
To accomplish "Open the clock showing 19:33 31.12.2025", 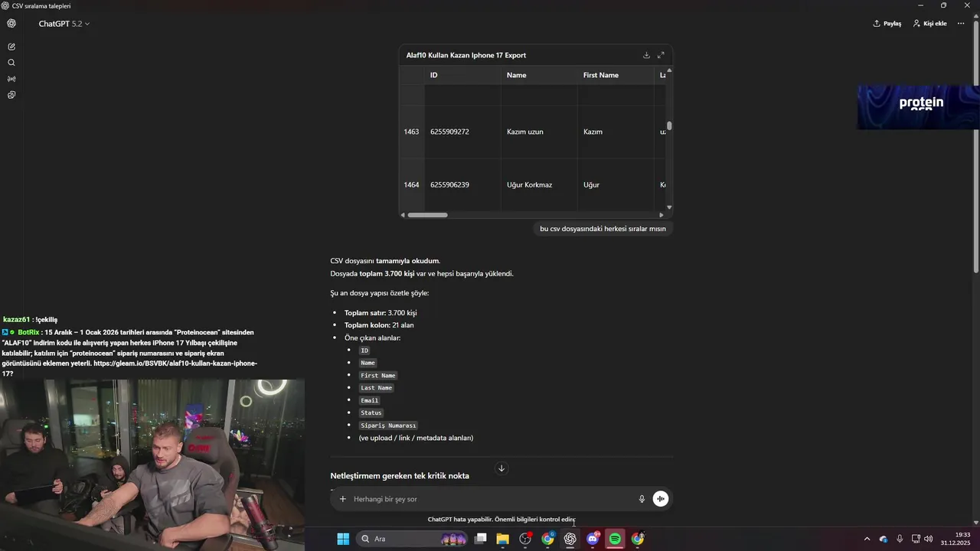I will (955, 539).
